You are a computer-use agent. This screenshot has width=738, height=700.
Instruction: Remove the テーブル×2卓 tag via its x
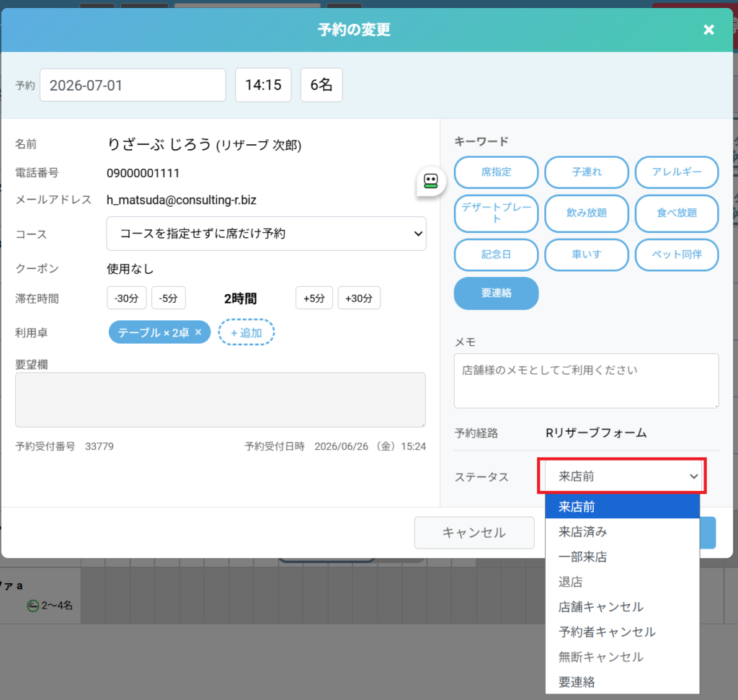[199, 332]
